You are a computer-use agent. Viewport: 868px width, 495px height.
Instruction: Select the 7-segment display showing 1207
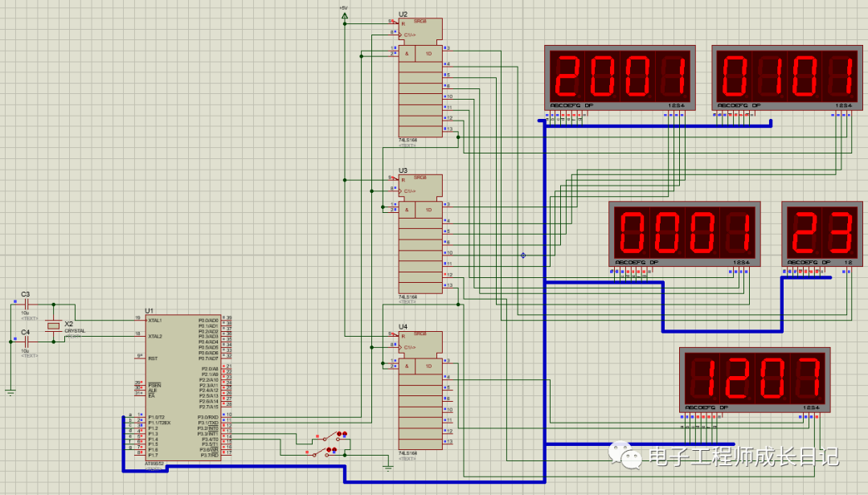point(755,380)
